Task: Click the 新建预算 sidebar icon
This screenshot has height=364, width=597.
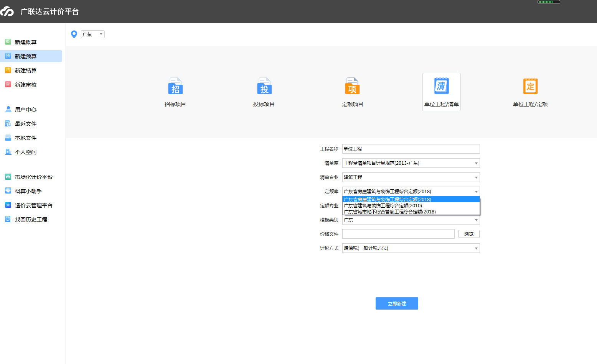Action: [x=8, y=56]
